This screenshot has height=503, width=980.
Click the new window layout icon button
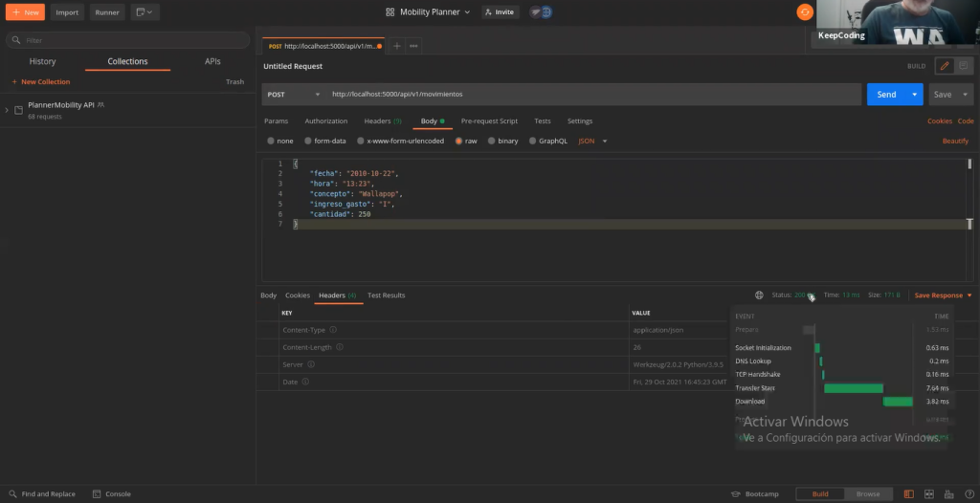pyautogui.click(x=145, y=11)
